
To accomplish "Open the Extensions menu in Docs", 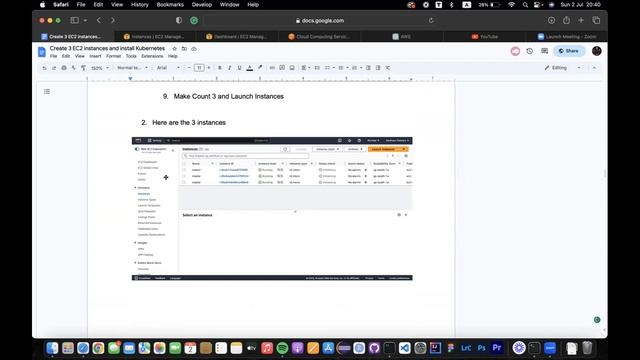I will (152, 56).
